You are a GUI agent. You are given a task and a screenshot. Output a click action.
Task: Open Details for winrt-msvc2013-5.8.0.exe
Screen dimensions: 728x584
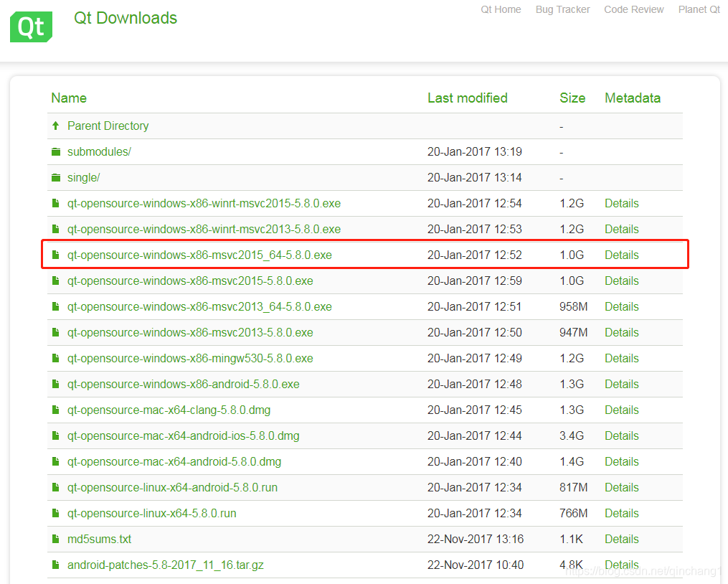(621, 229)
